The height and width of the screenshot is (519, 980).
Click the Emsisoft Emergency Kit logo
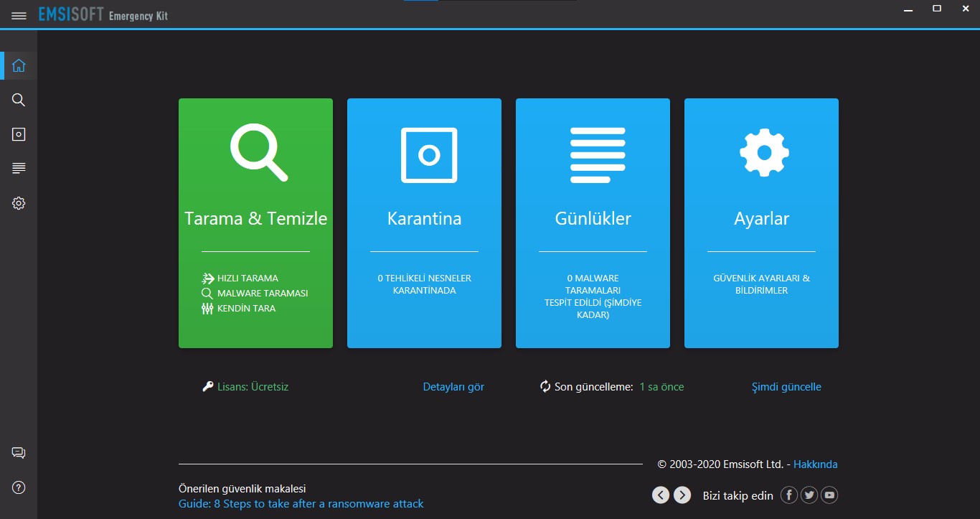[103, 15]
